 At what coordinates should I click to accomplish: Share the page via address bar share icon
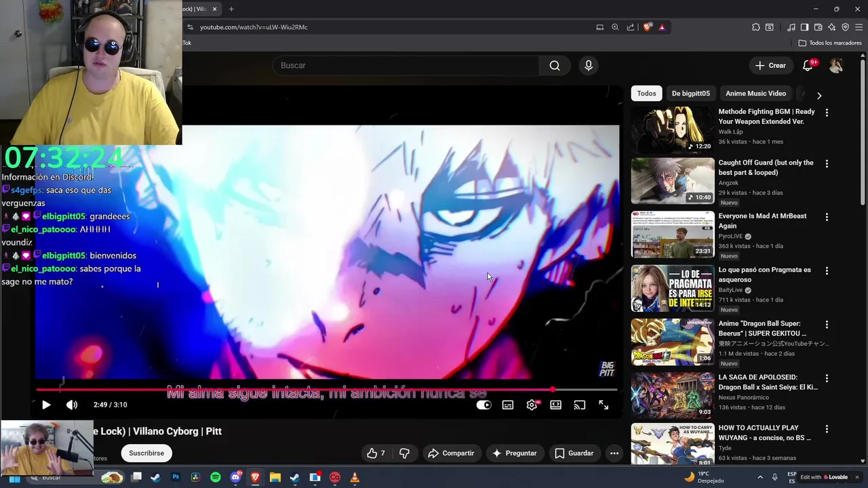point(631,27)
